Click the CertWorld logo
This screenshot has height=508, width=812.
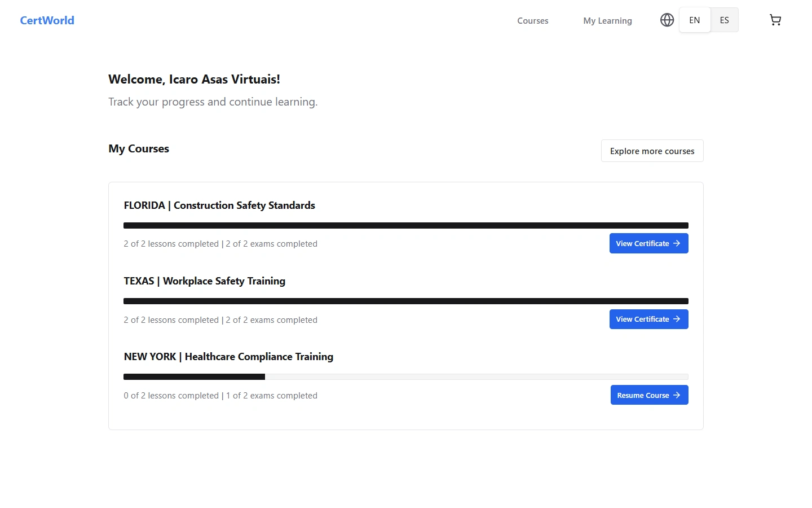click(x=47, y=20)
